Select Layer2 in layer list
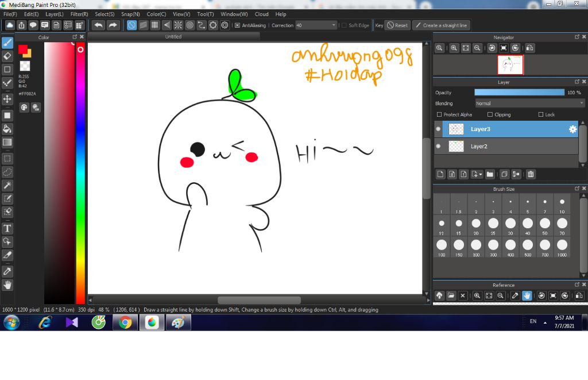Screen dimensions: 588x380 [x=506, y=146]
